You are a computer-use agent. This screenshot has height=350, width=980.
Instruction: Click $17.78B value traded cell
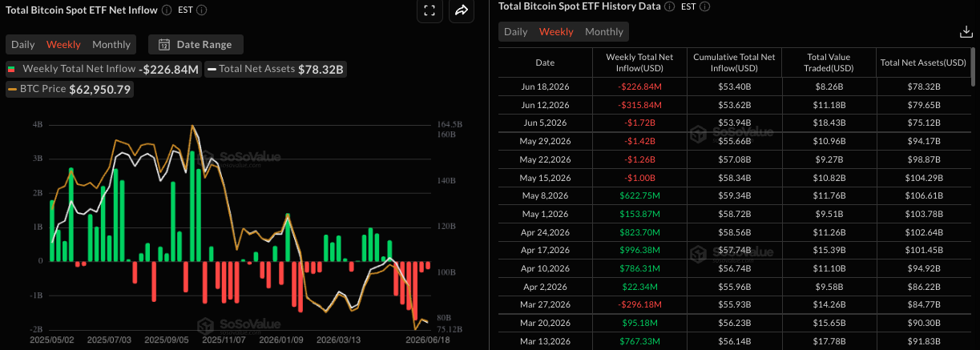(829, 341)
